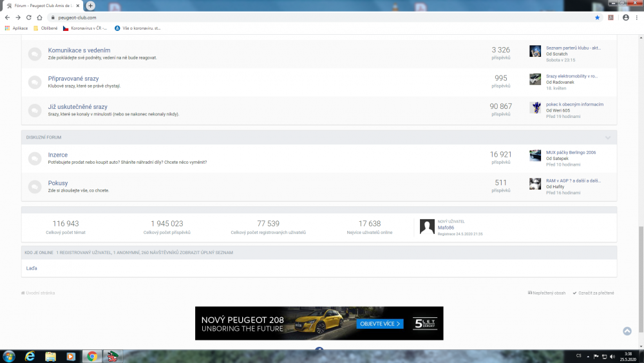This screenshot has height=363, width=644.
Task: Switch to Chrome in the taskbar
Action: (x=92, y=357)
